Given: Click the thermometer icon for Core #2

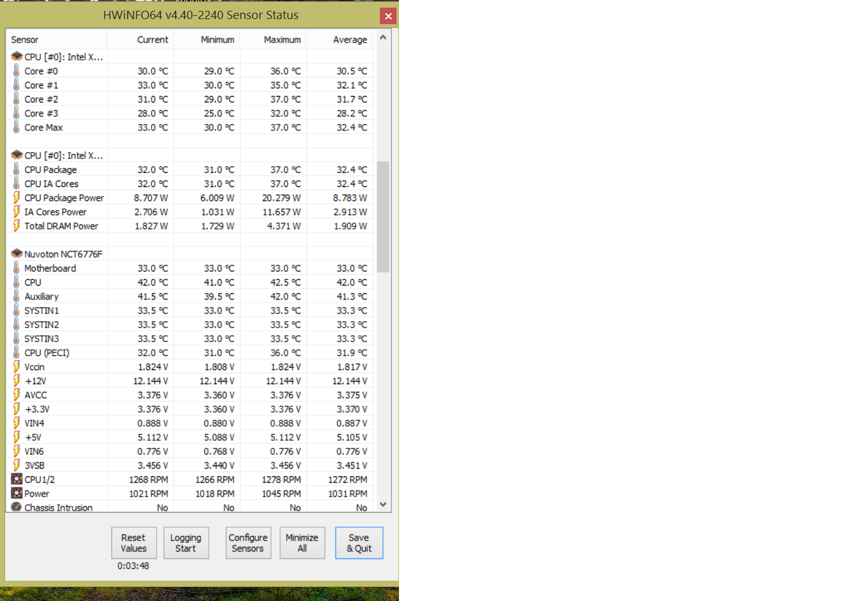Looking at the screenshot, I should 16,99.
